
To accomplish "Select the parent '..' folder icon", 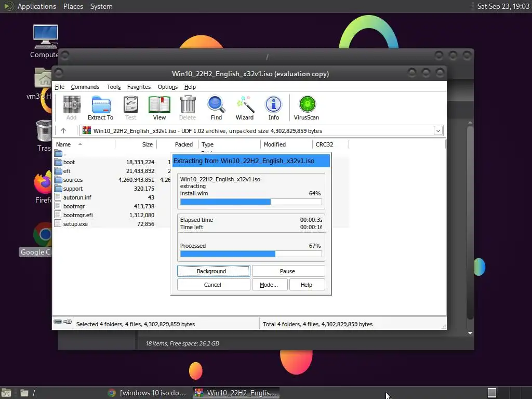I will [58, 153].
